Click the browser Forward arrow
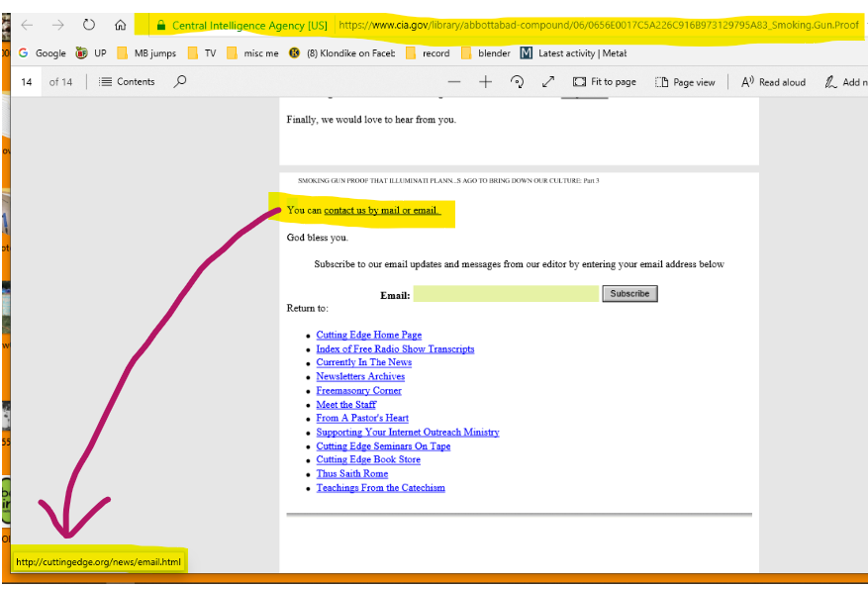The height and width of the screenshot is (589, 868). 57,25
